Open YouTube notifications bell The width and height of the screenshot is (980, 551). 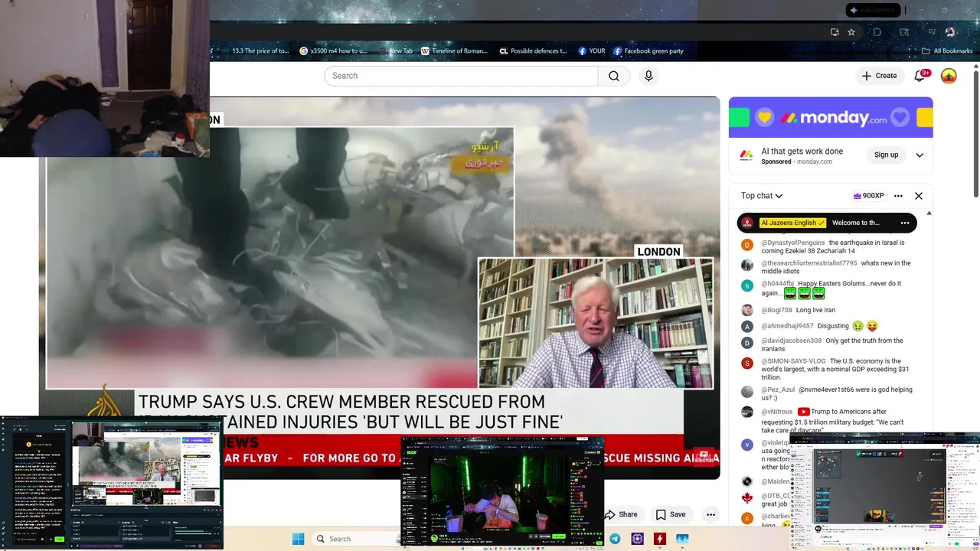click(x=920, y=76)
